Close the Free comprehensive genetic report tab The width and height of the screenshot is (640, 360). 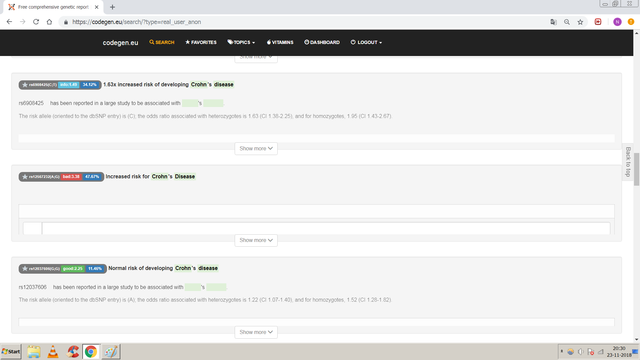97,7
